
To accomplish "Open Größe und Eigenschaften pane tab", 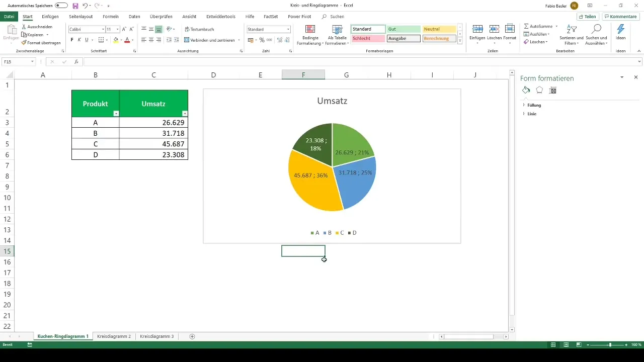I will tap(553, 90).
